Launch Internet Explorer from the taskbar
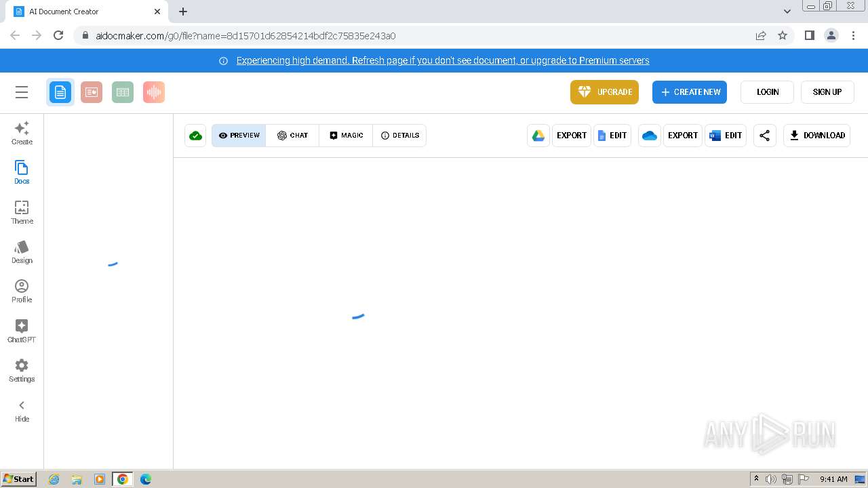The height and width of the screenshot is (488, 868). click(x=54, y=479)
